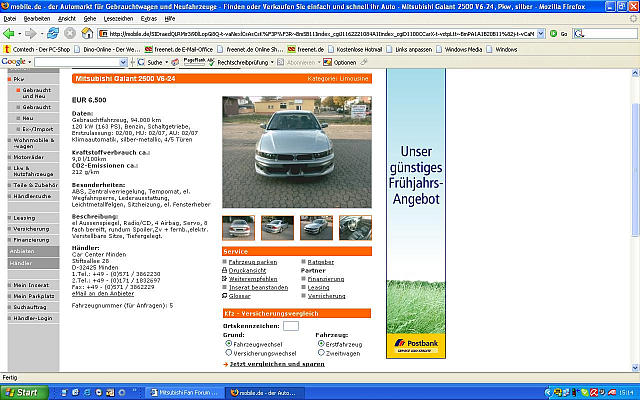This screenshot has width=640, height=400.
Task: Select the Versicherungswechsel radio option
Action: click(227, 353)
